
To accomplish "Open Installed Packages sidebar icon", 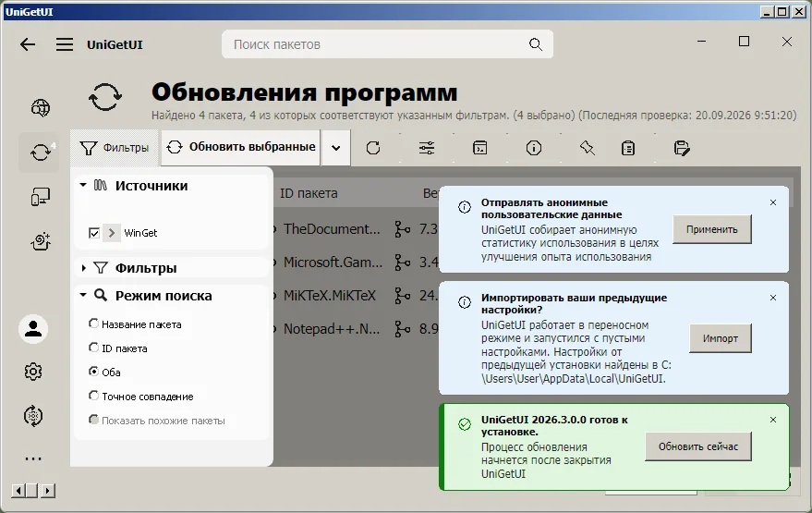I will [x=41, y=197].
